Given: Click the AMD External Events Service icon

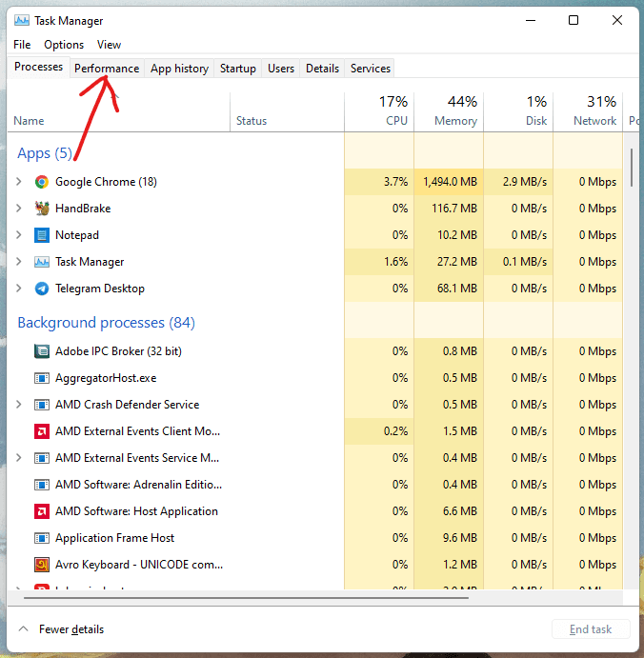Looking at the screenshot, I should (42, 458).
